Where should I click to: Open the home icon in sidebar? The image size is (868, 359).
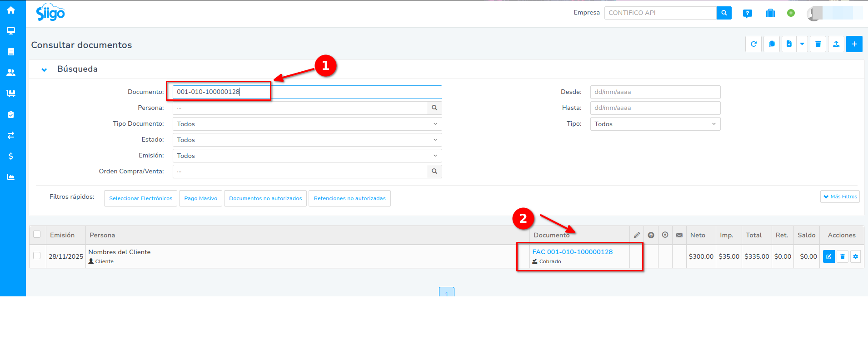click(11, 10)
